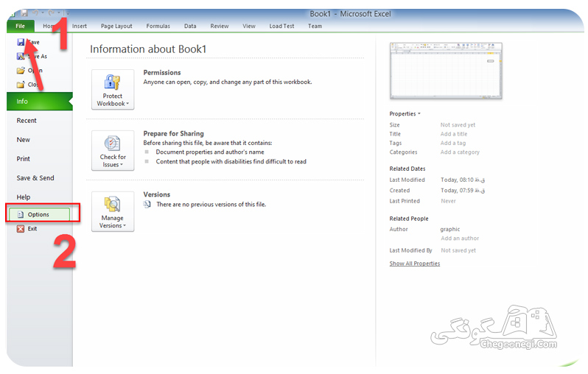The image size is (588, 374).
Task: Click the quick access Save icon in title bar
Action: 25,13
